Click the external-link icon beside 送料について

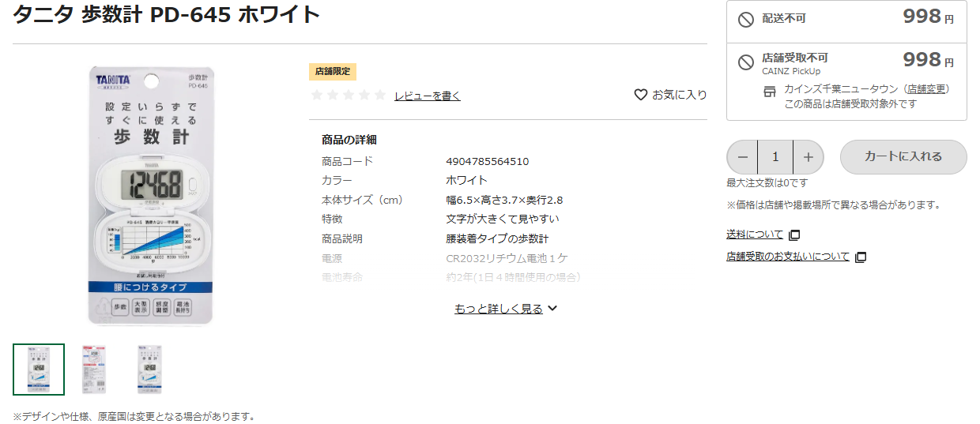794,235
